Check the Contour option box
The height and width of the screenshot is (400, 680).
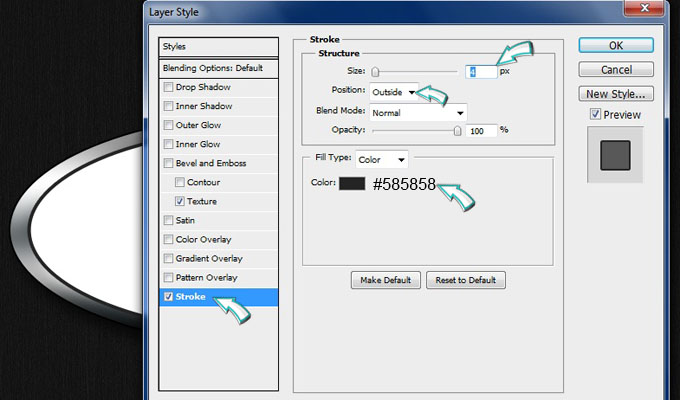click(180, 182)
